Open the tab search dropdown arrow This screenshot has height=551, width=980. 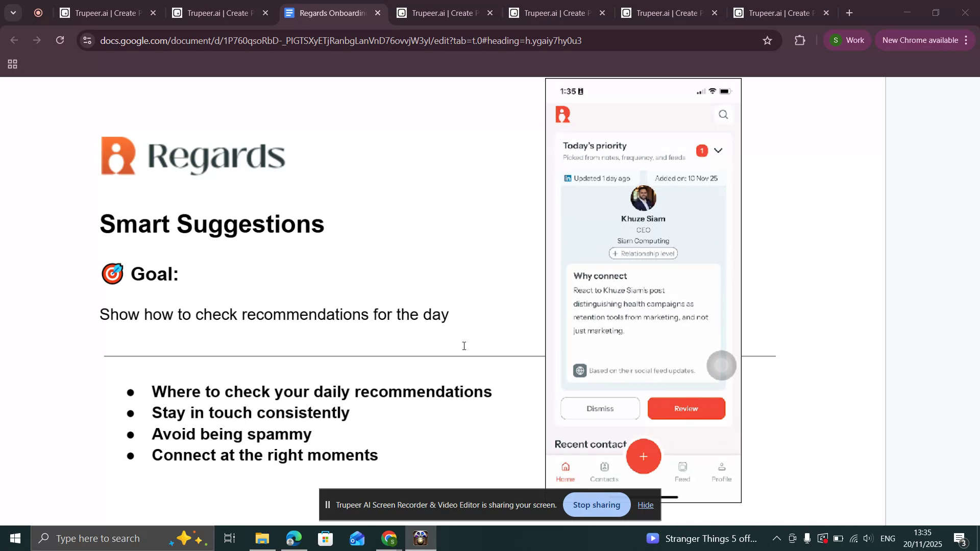pyautogui.click(x=13, y=13)
